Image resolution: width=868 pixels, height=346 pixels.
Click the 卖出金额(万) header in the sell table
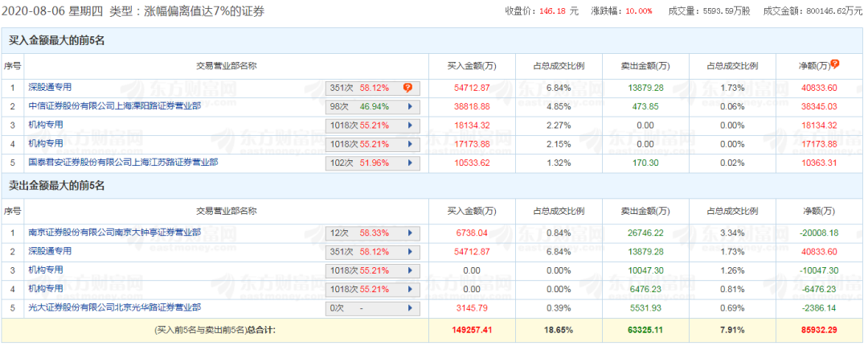[x=646, y=212]
